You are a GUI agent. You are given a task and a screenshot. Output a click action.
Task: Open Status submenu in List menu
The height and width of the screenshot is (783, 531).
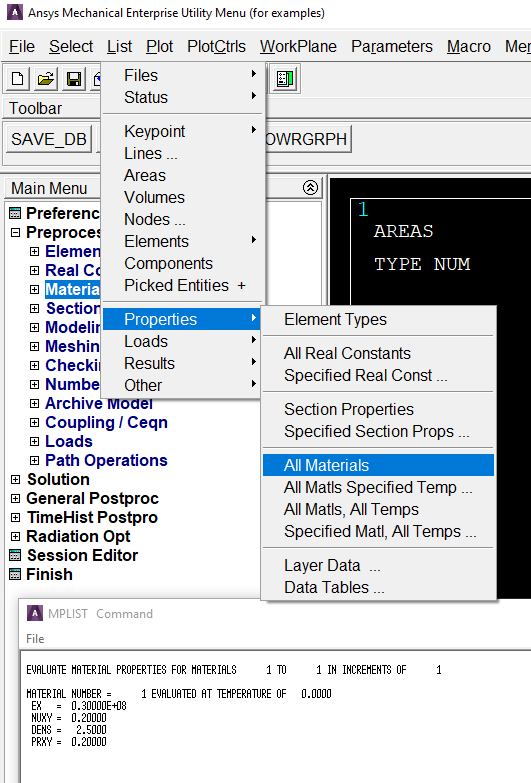[183, 97]
